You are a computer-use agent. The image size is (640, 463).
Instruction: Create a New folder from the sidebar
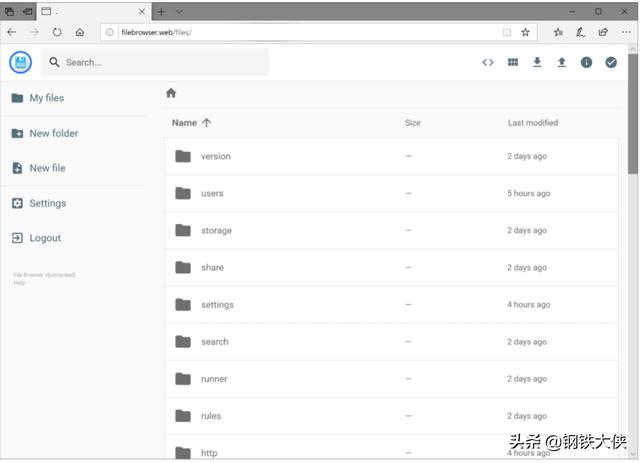tap(53, 133)
